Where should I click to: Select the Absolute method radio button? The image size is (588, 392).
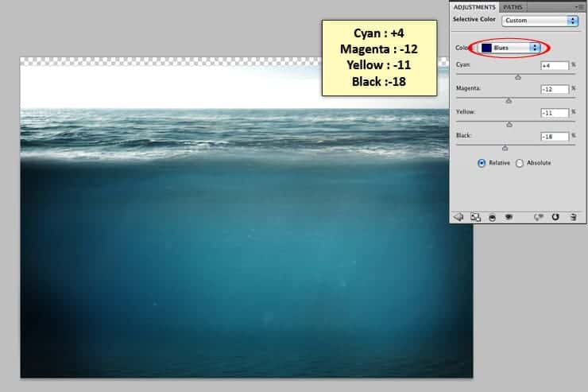click(520, 163)
